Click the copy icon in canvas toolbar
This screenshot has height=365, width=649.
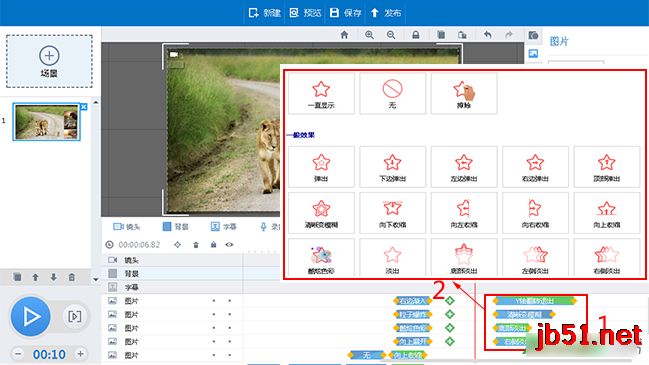pos(441,35)
